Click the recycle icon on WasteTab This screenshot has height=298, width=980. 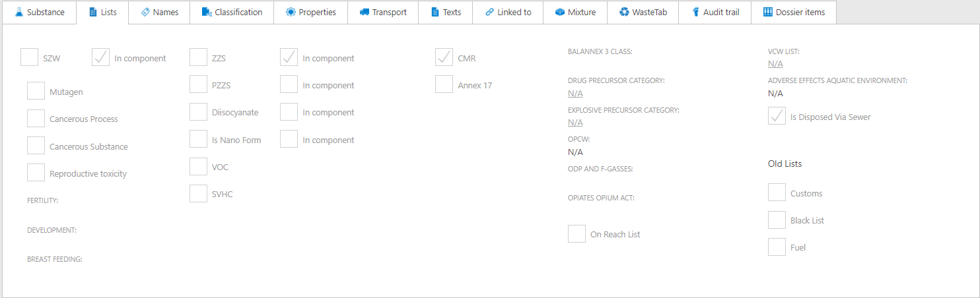tap(624, 13)
